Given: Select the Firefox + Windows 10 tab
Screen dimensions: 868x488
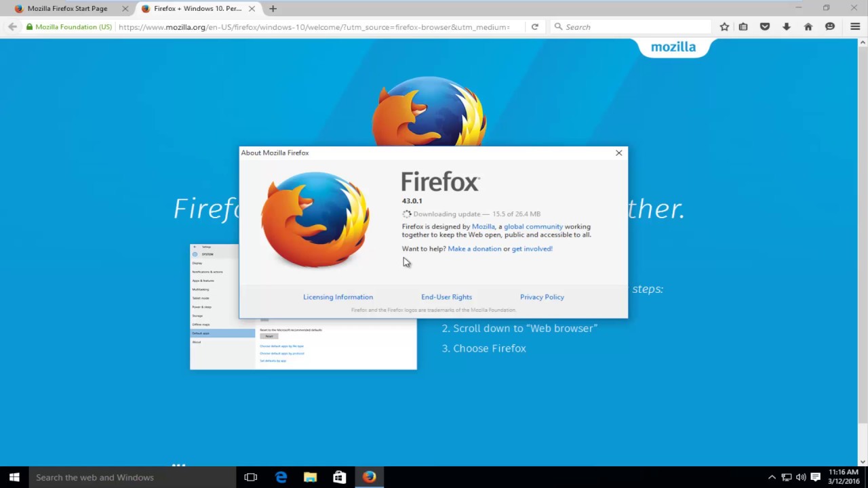Looking at the screenshot, I should coord(197,9).
